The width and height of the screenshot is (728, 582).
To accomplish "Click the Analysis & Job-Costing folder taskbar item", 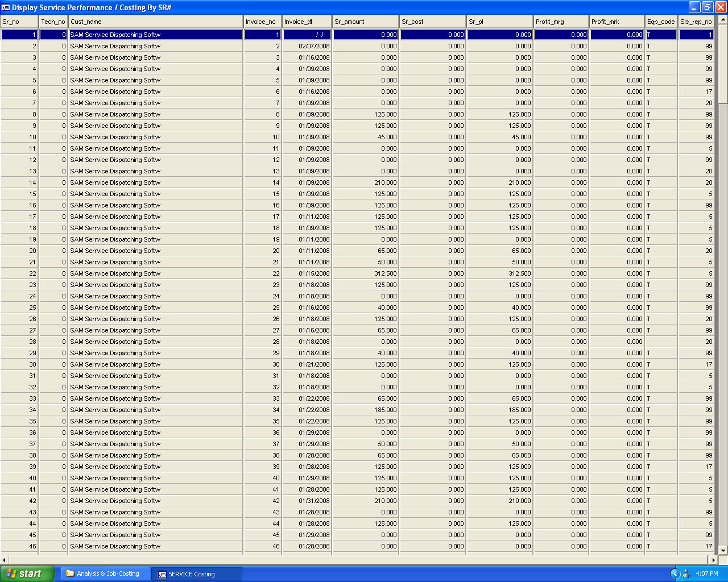I will 105,573.
